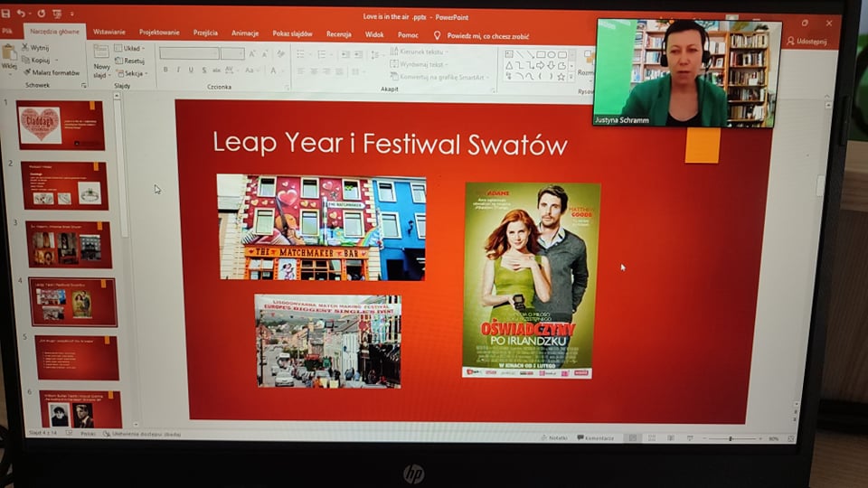The height and width of the screenshot is (488, 868).
Task: Adjust the zoom slider in status bar
Action: click(731, 439)
